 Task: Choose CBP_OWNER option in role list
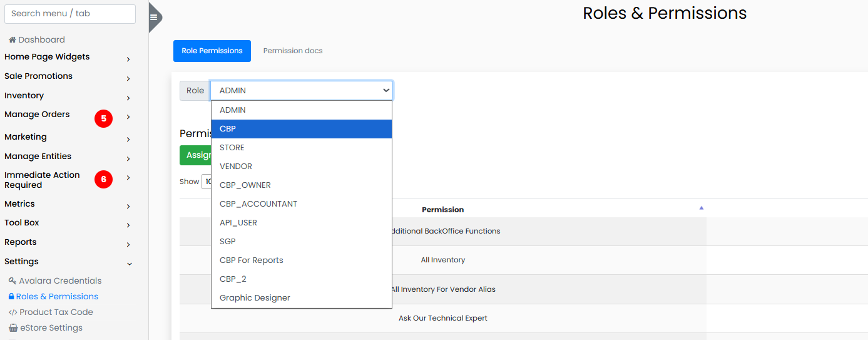(302, 185)
